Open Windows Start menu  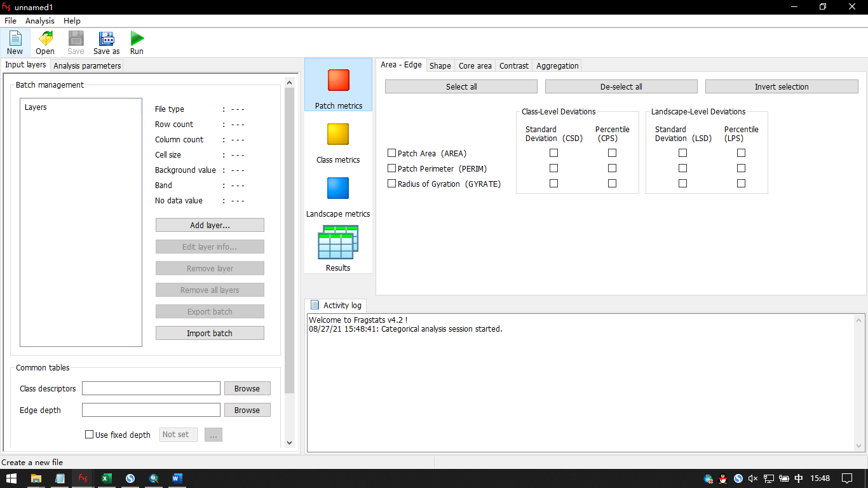click(x=11, y=478)
